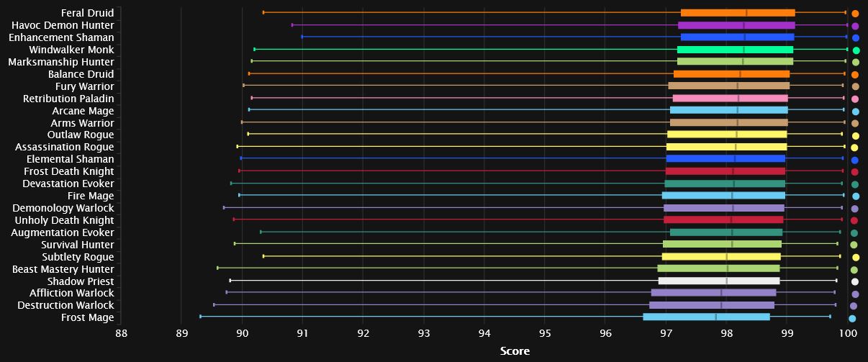Viewport: 868px width, 362px height.
Task: Click the red dot on Unholy Death Knight row
Action: [x=854, y=220]
